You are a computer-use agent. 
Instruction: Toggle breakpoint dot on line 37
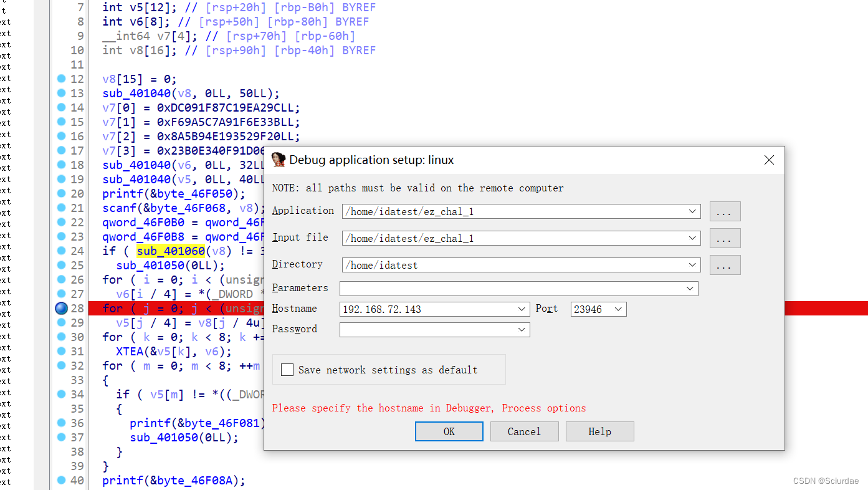click(61, 437)
